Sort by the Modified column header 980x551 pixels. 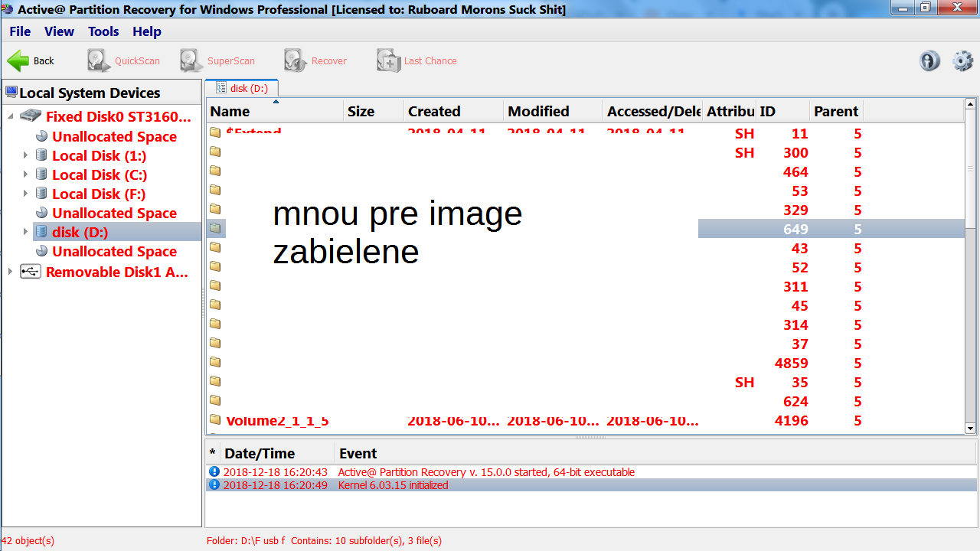553,111
